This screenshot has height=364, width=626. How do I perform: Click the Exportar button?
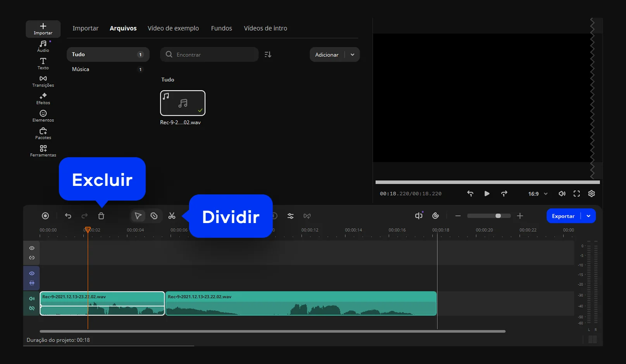pos(563,216)
